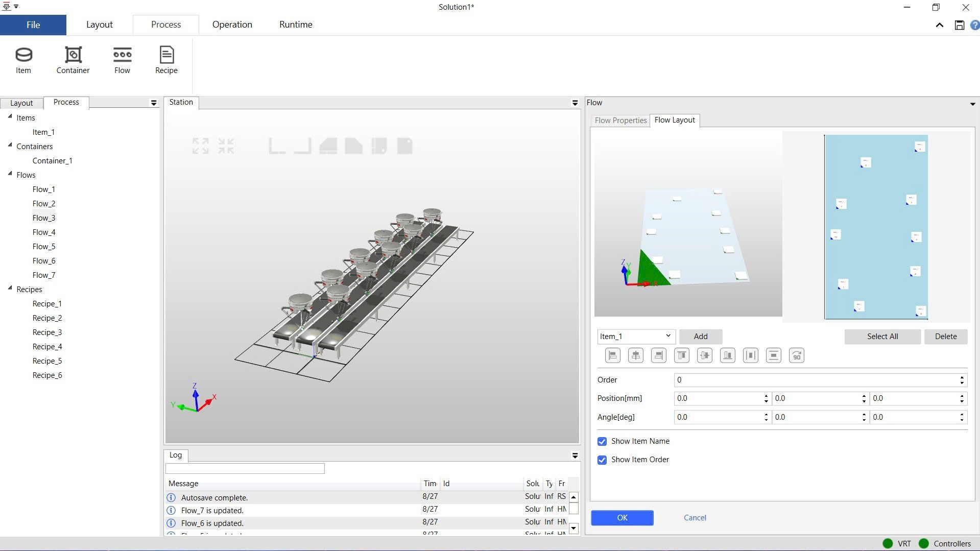This screenshot has width=980, height=551.
Task: Open the Item tool in ribbon
Action: (x=23, y=60)
